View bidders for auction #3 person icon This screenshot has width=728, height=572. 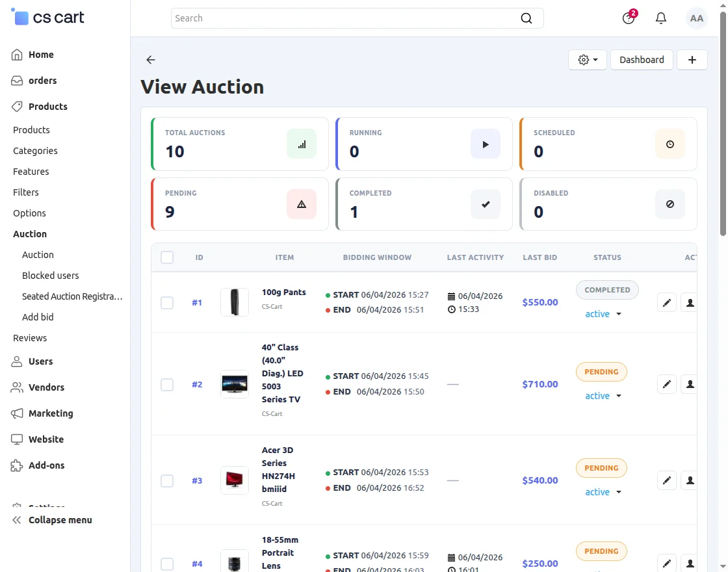690,480
